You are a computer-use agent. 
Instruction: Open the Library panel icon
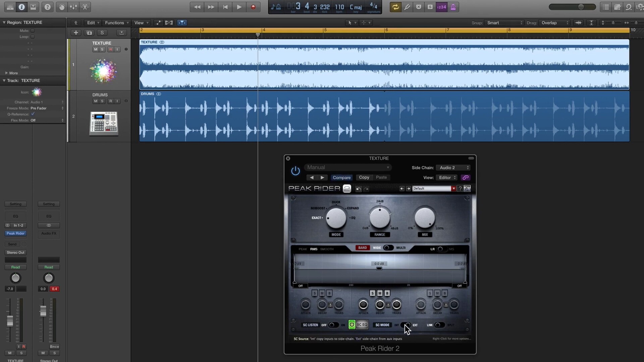click(10, 7)
